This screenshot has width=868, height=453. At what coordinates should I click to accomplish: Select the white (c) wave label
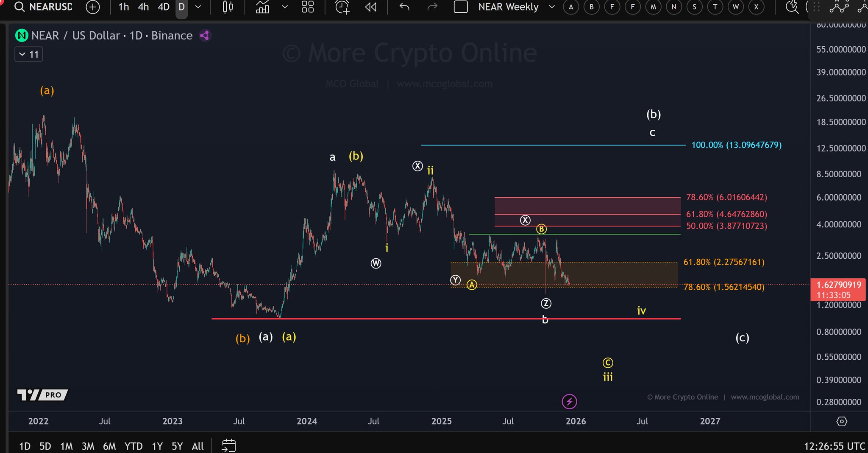click(x=742, y=338)
